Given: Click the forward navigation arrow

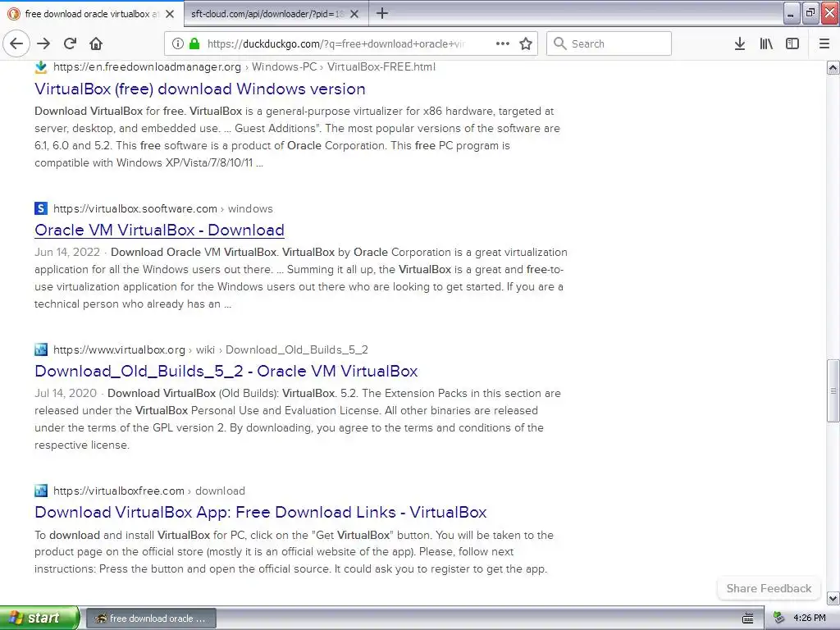Looking at the screenshot, I should coord(44,44).
